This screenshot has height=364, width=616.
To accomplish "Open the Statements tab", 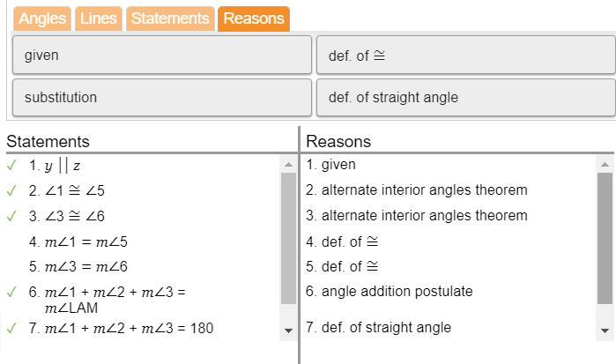I will tap(170, 19).
